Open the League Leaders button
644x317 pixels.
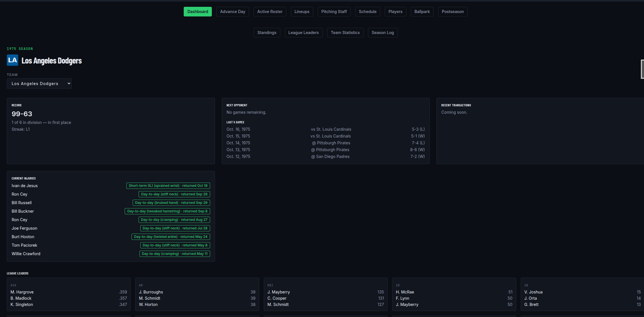click(304, 33)
